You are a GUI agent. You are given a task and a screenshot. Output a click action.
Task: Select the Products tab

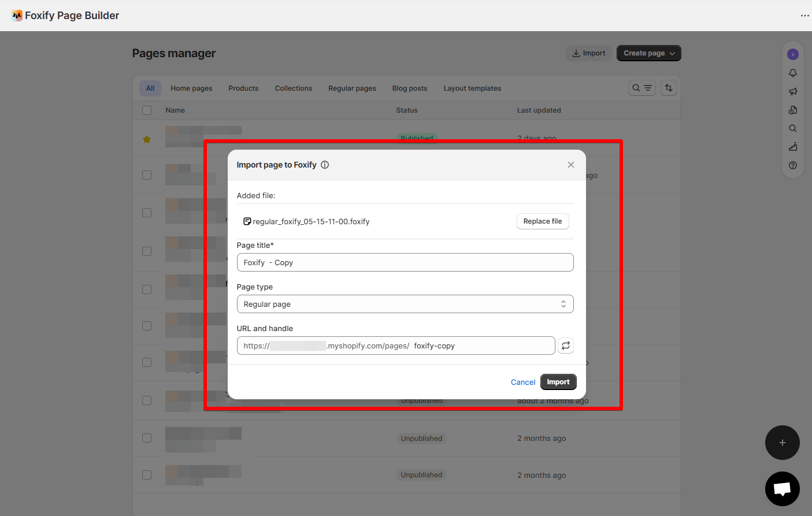(243, 88)
